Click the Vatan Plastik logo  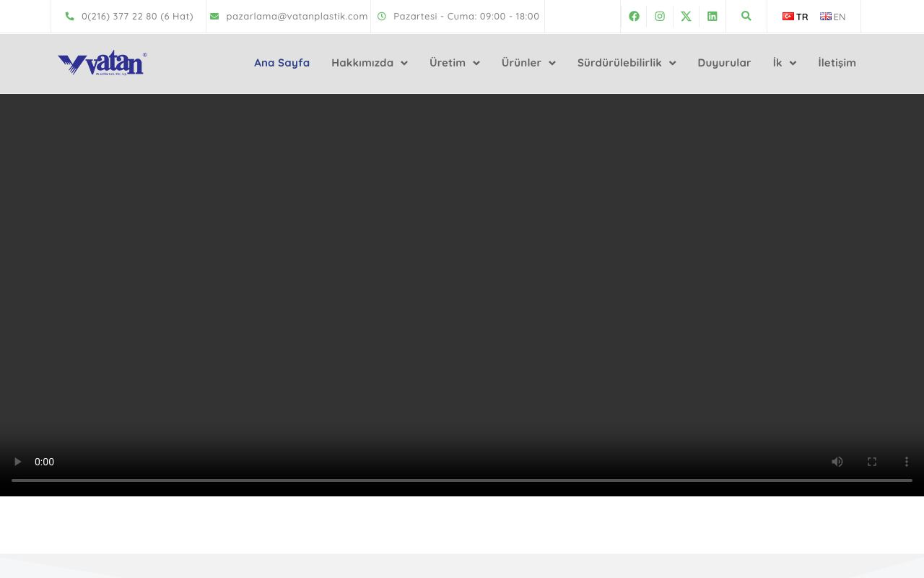[102, 63]
